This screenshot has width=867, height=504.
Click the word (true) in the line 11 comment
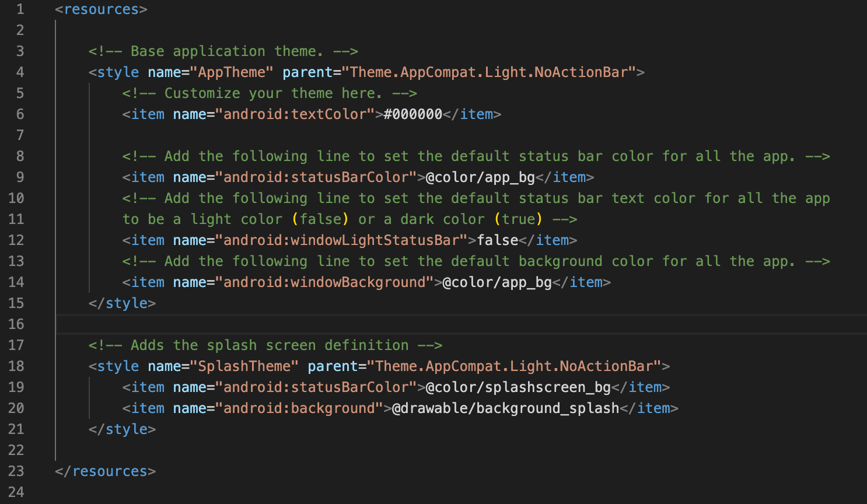pyautogui.click(x=519, y=219)
